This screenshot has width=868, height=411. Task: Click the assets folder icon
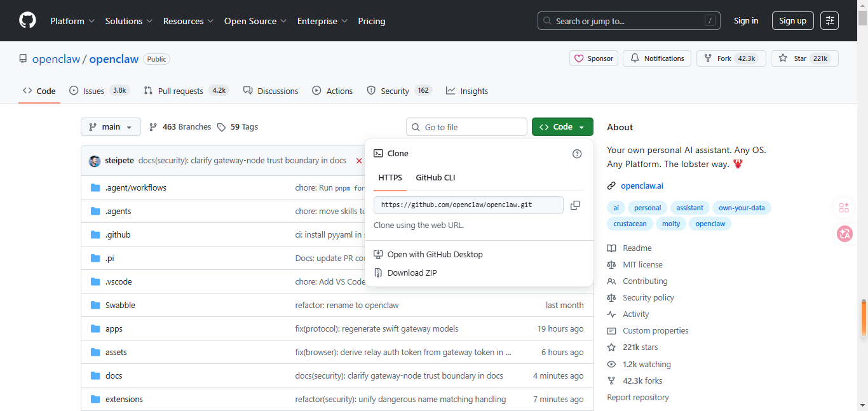pos(96,352)
